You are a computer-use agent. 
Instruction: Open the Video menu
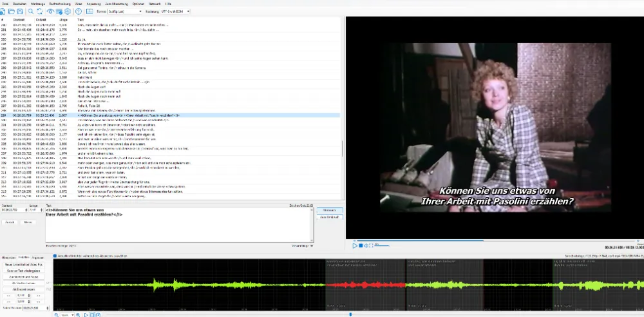78,3
